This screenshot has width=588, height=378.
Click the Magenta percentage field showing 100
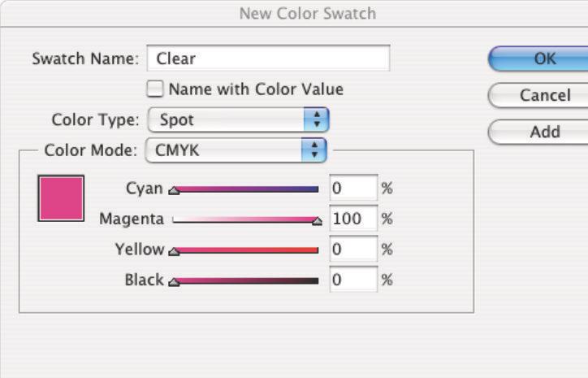[353, 219]
